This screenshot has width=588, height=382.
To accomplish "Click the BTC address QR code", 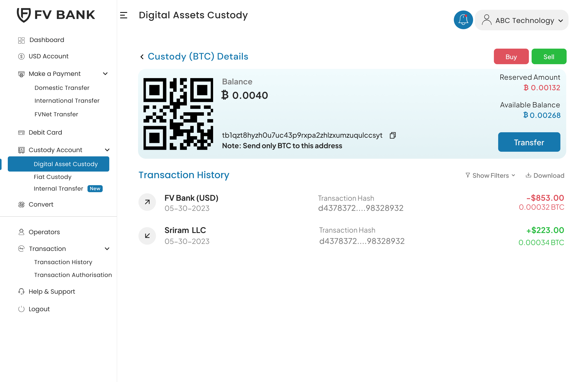I will point(178,114).
